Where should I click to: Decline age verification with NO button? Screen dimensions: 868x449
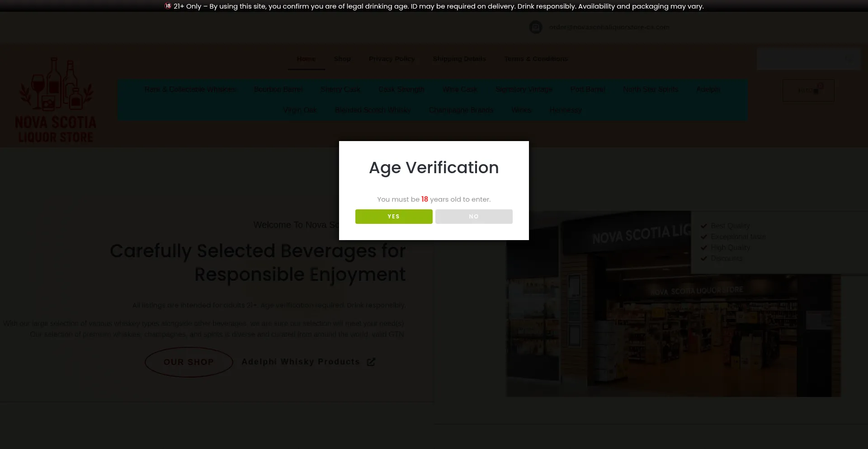474,217
